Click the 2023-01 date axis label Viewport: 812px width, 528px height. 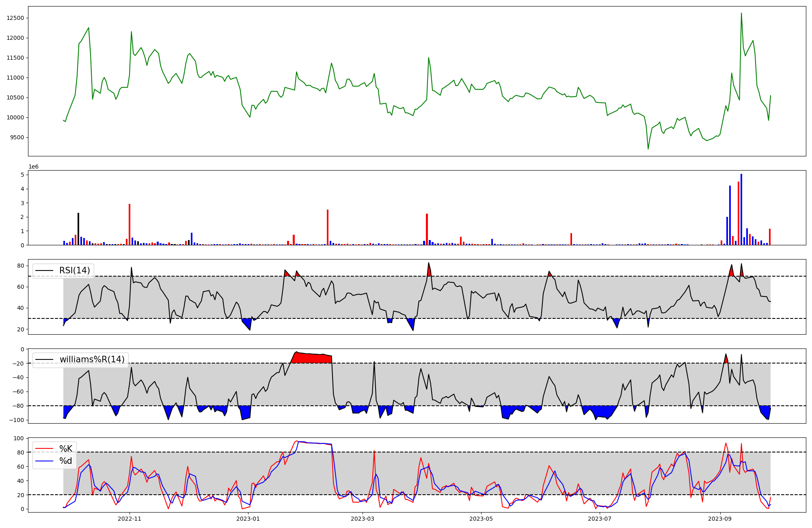[248, 519]
